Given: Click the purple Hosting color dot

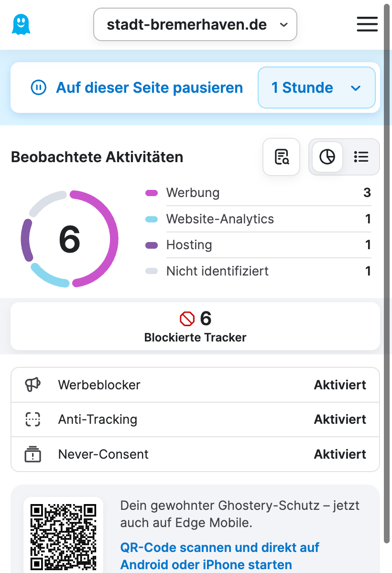Looking at the screenshot, I should tap(152, 245).
